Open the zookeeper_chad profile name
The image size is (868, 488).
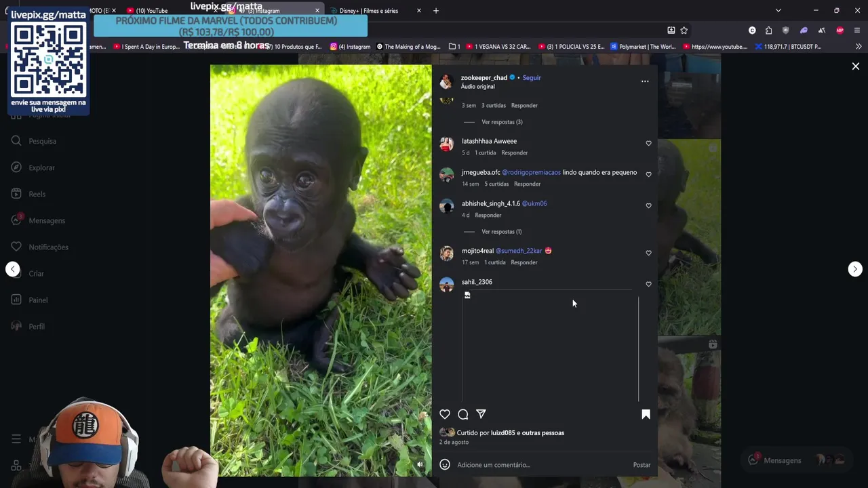[484, 78]
